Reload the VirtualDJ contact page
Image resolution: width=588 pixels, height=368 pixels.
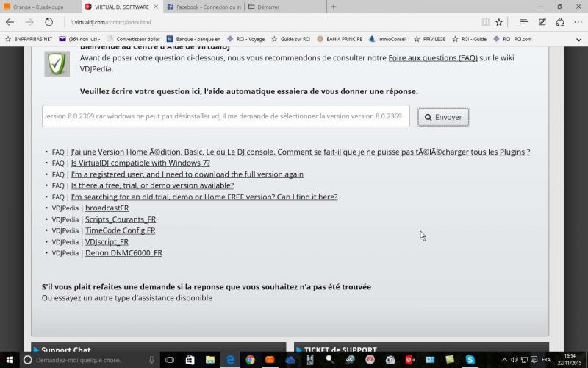click(49, 22)
